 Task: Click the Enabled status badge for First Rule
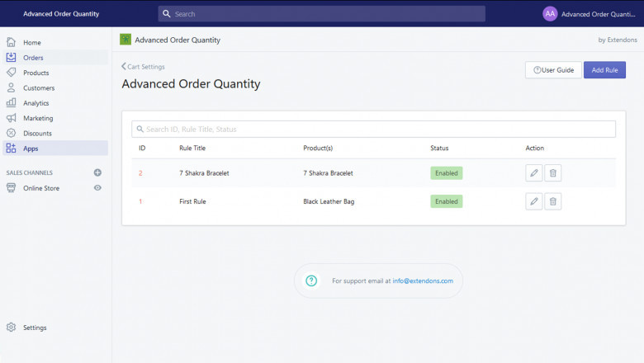[446, 201]
